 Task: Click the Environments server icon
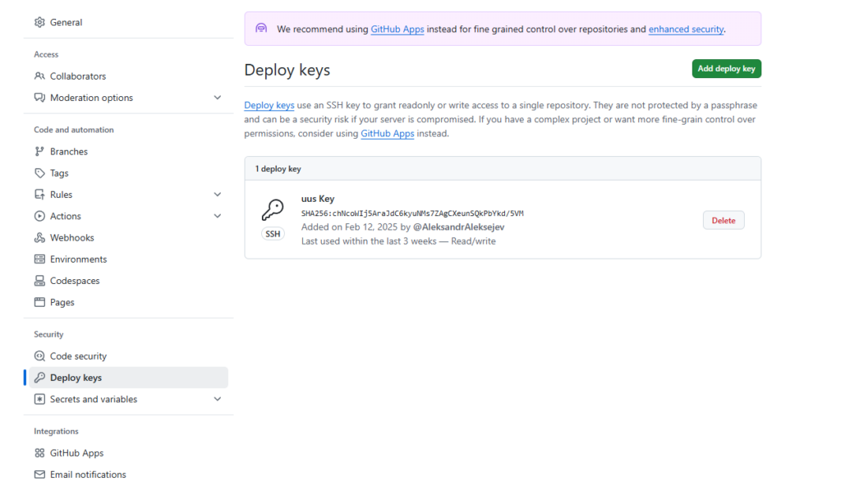39,259
